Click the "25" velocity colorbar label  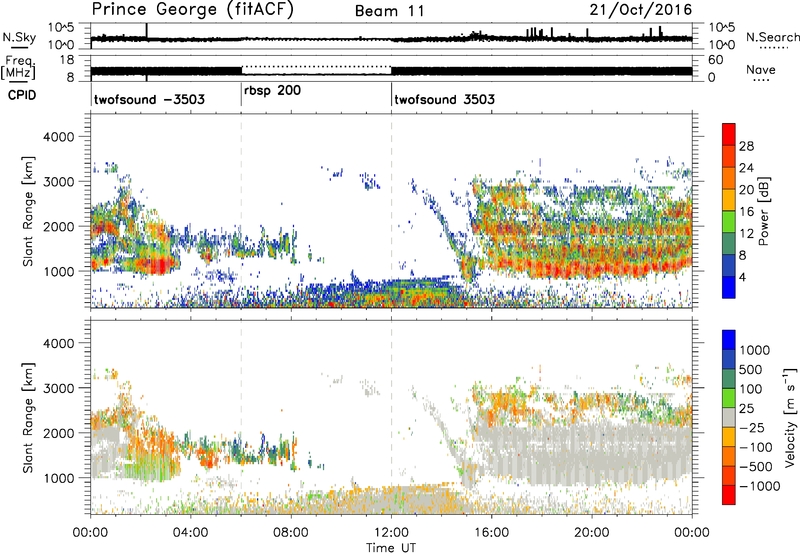click(x=746, y=409)
